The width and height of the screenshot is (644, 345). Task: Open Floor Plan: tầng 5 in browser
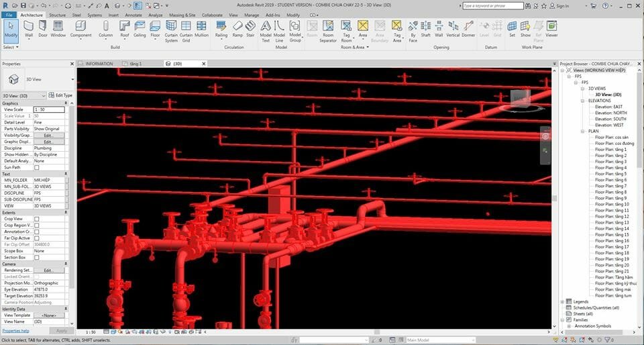click(x=610, y=174)
